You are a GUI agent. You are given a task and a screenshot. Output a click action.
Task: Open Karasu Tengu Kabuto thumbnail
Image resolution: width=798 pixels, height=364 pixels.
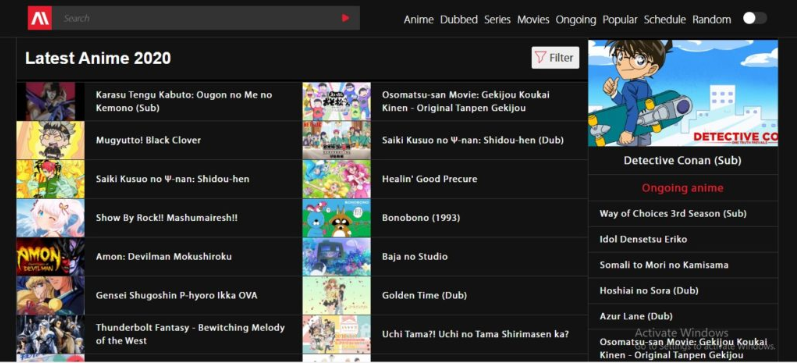point(50,101)
